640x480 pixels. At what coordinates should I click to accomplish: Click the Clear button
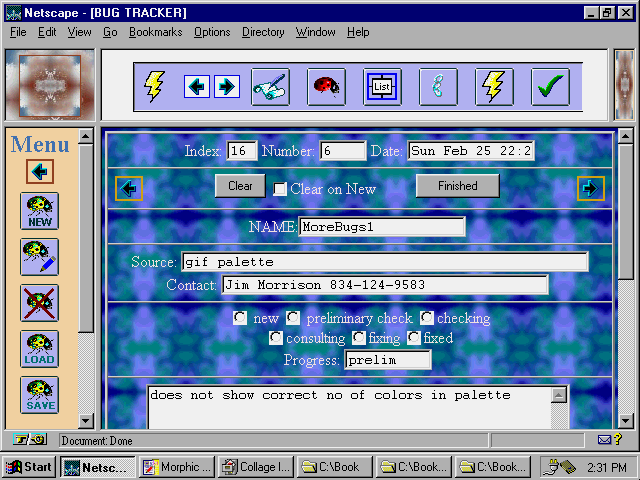240,186
